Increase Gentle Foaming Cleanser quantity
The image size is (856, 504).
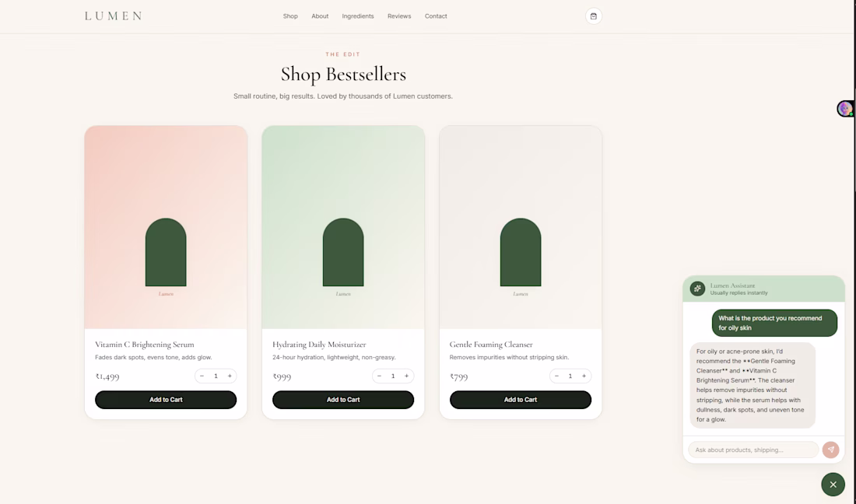click(584, 376)
